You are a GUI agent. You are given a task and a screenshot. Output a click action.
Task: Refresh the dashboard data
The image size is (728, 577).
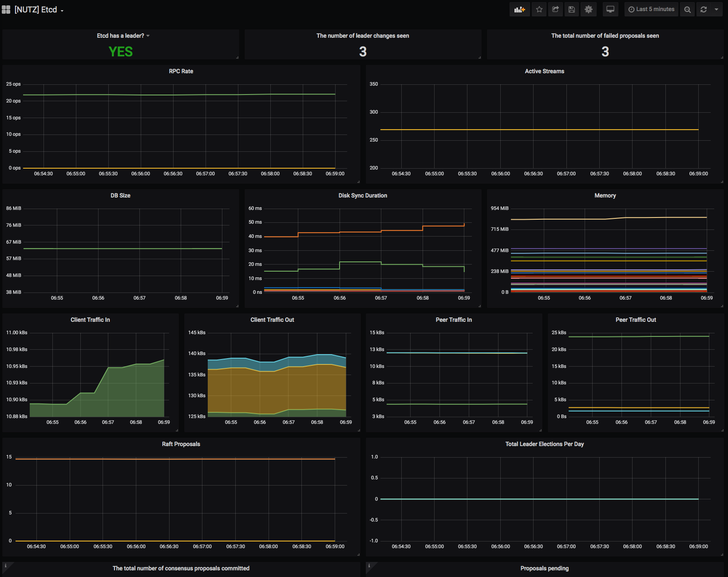(x=704, y=9)
